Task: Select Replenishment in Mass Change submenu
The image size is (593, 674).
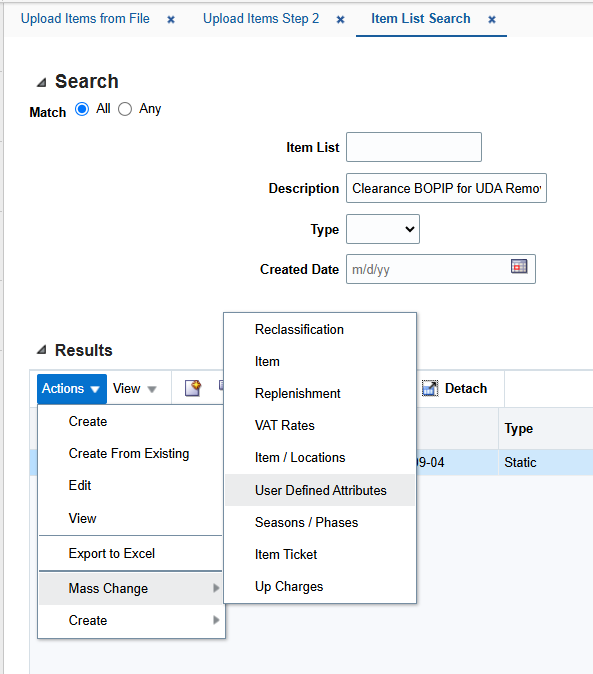Action: pos(320,394)
